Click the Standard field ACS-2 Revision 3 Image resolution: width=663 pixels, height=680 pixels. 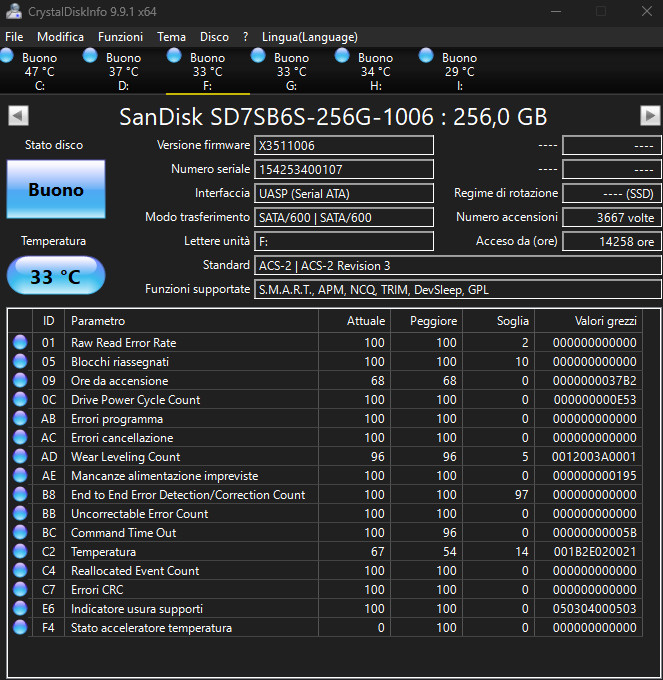pos(457,265)
